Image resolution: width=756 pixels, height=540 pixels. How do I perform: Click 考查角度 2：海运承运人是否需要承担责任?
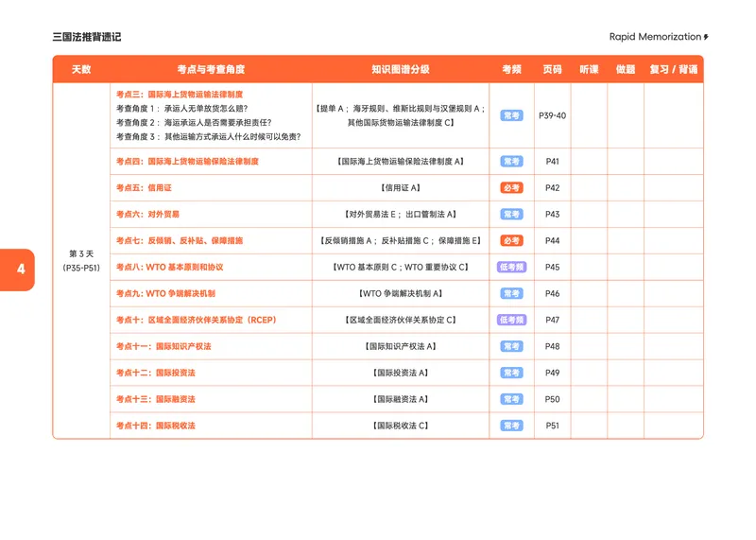(x=194, y=123)
